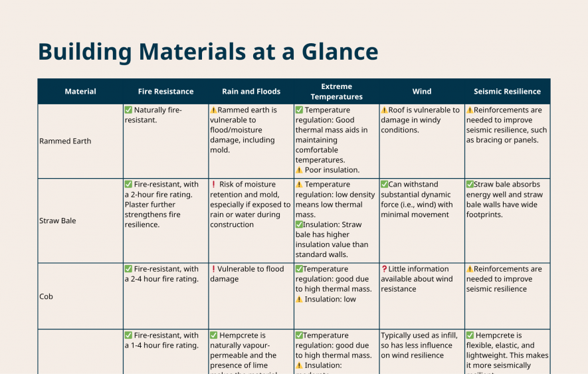Click the "Building Materials at a Glance" title
This screenshot has width=588, height=374.
pos(208,51)
